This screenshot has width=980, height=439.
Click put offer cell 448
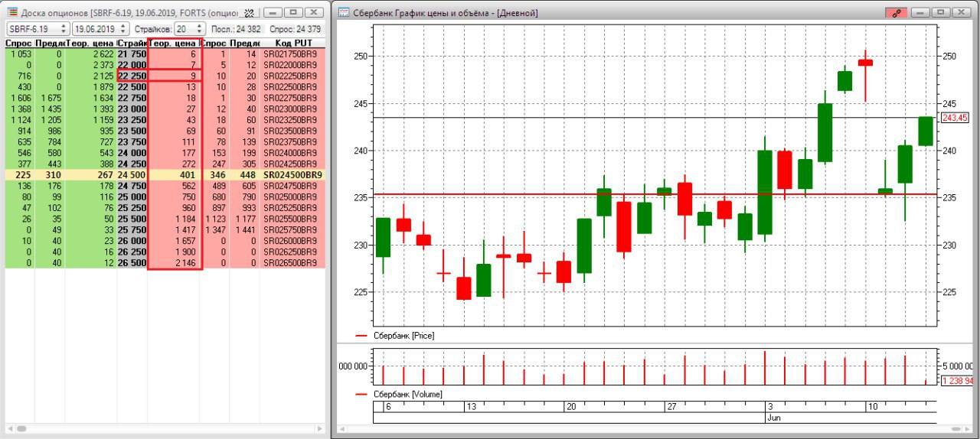click(244, 174)
